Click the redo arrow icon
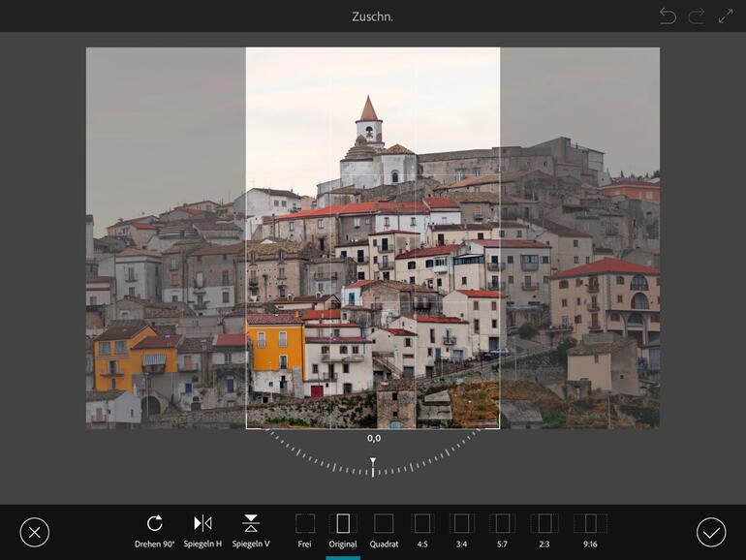This screenshot has height=560, width=746. 697,16
